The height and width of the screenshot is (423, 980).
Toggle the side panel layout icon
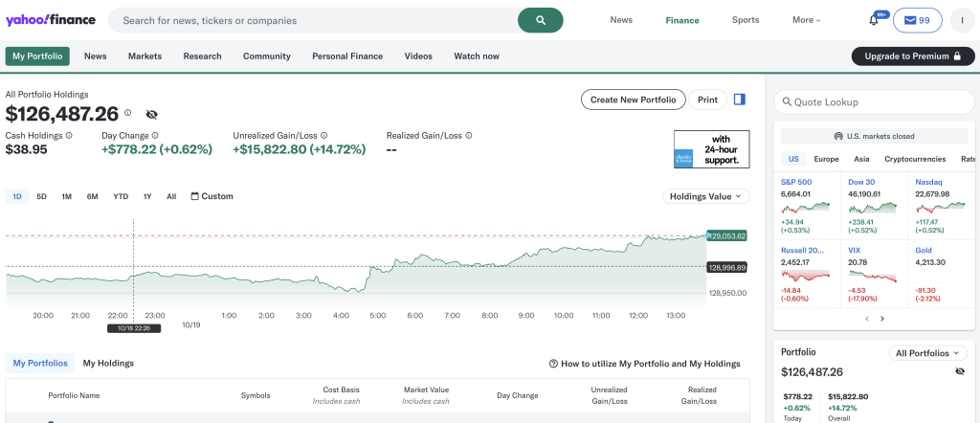click(740, 100)
